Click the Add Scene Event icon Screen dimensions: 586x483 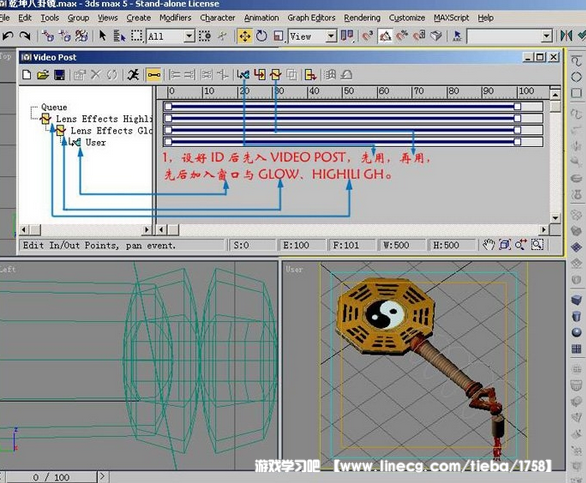(x=243, y=75)
